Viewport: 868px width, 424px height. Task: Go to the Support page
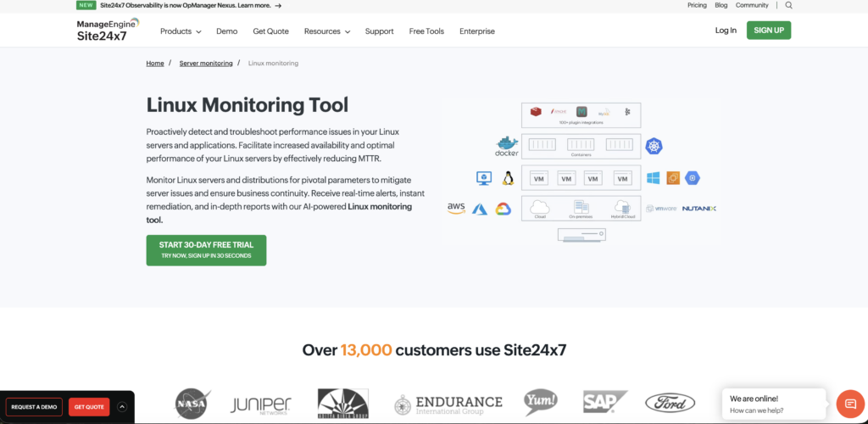point(379,31)
